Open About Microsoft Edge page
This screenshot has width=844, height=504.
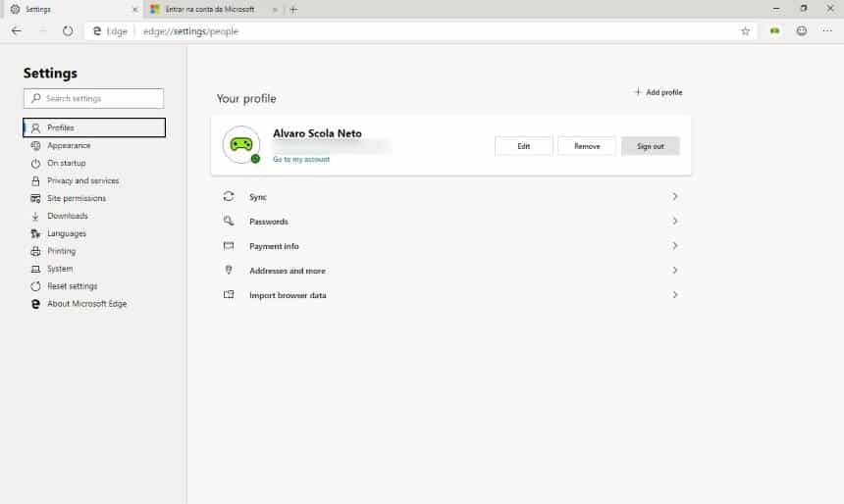86,304
